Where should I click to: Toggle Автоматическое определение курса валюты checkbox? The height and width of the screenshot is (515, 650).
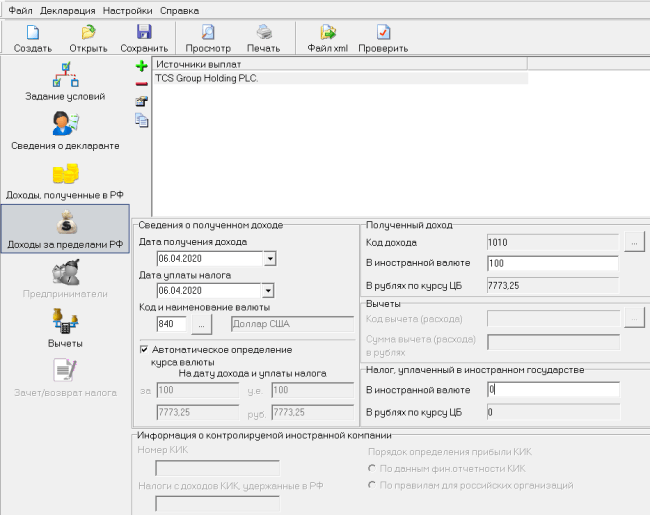pos(144,350)
